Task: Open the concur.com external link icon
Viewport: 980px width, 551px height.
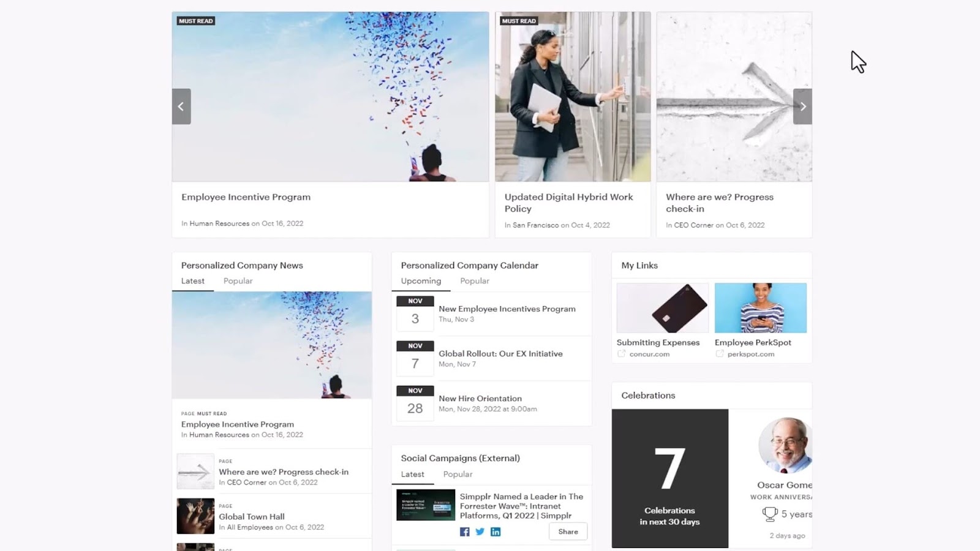Action: tap(622, 354)
